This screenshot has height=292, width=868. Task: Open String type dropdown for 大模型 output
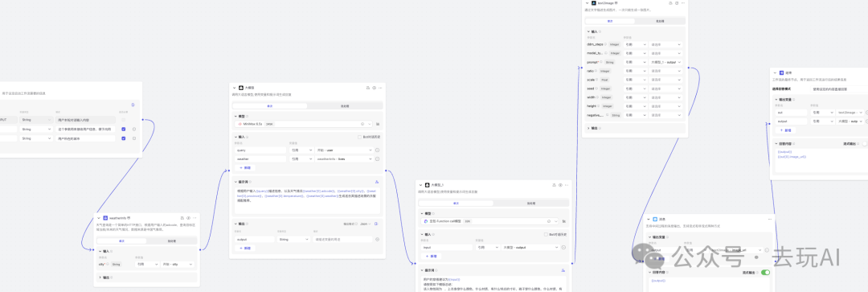[293, 240]
